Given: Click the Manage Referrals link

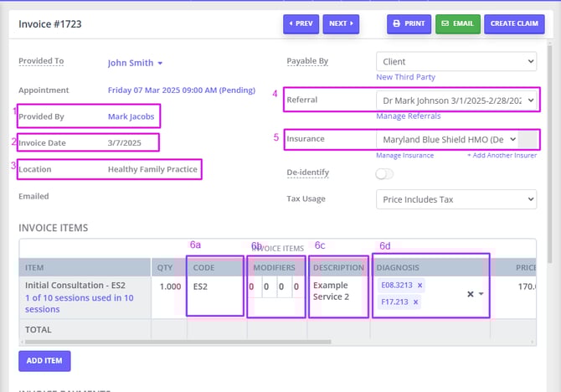Looking at the screenshot, I should click(409, 116).
